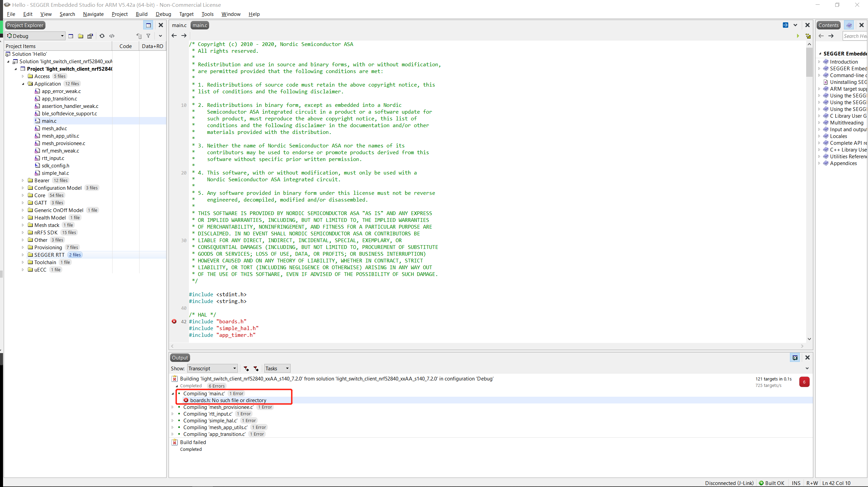Expand the Bearer folder in the project tree
This screenshot has width=868, height=487.
(x=23, y=180)
